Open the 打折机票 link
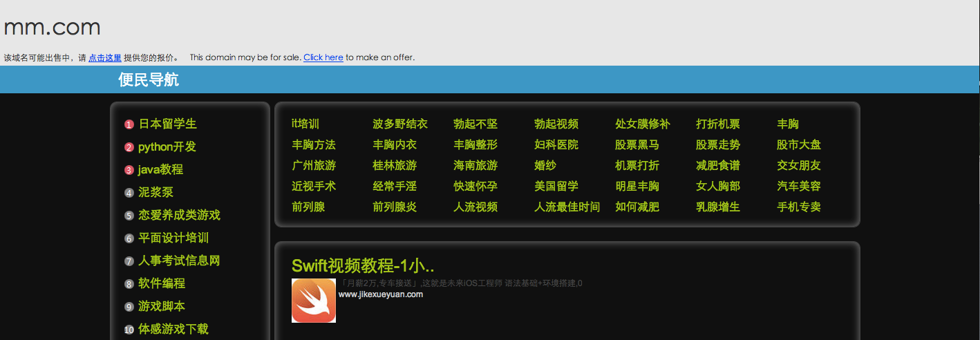 pos(717,124)
